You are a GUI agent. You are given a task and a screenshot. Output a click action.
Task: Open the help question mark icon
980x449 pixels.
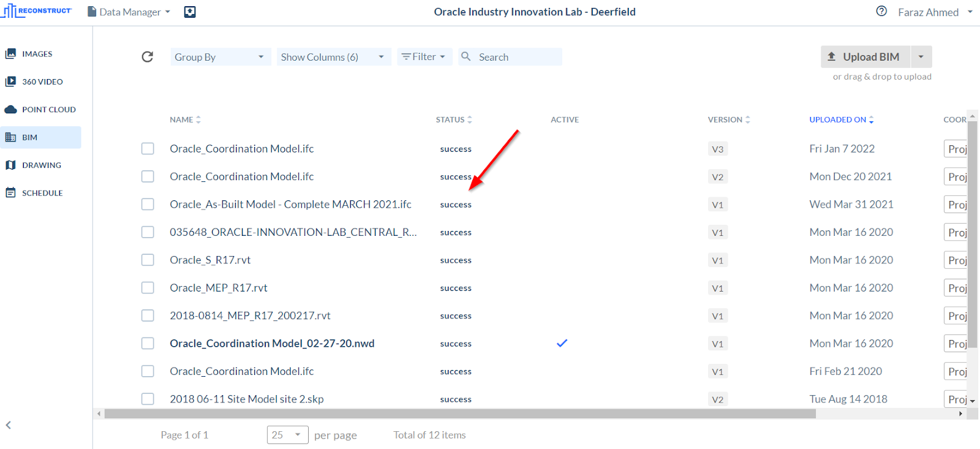click(x=881, y=11)
